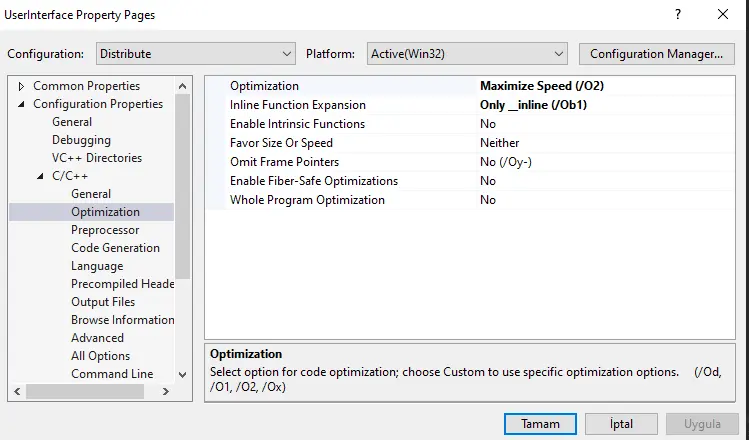The width and height of the screenshot is (749, 440).
Task: Collapse the Configuration Properties tree node
Action: (x=21, y=104)
